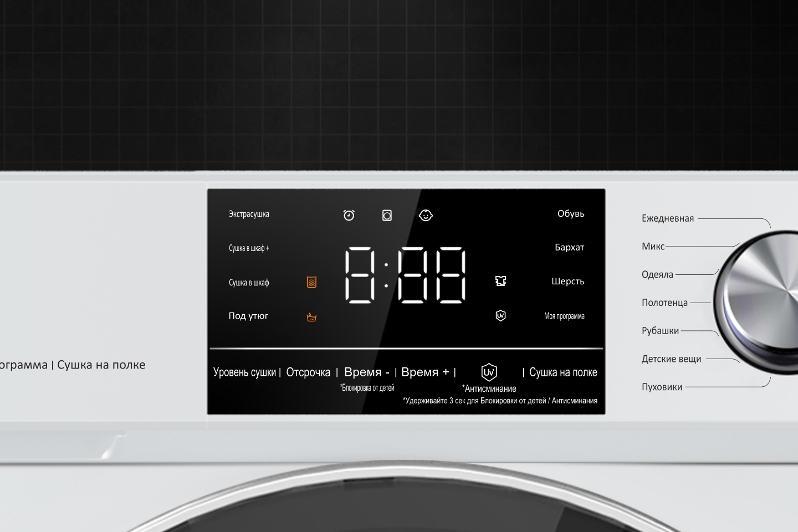Choose the Микс program label

653,247
